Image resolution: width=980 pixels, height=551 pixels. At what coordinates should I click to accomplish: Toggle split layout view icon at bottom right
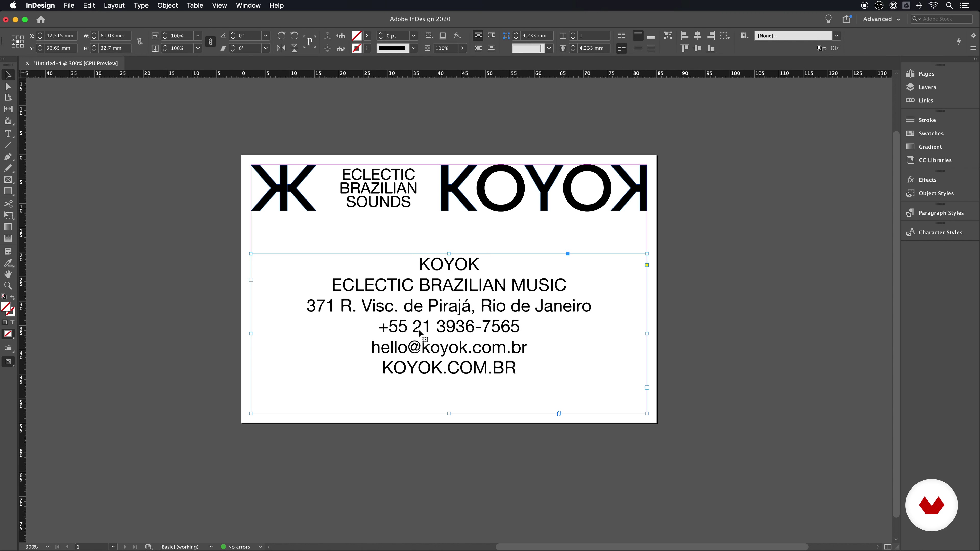point(888,547)
